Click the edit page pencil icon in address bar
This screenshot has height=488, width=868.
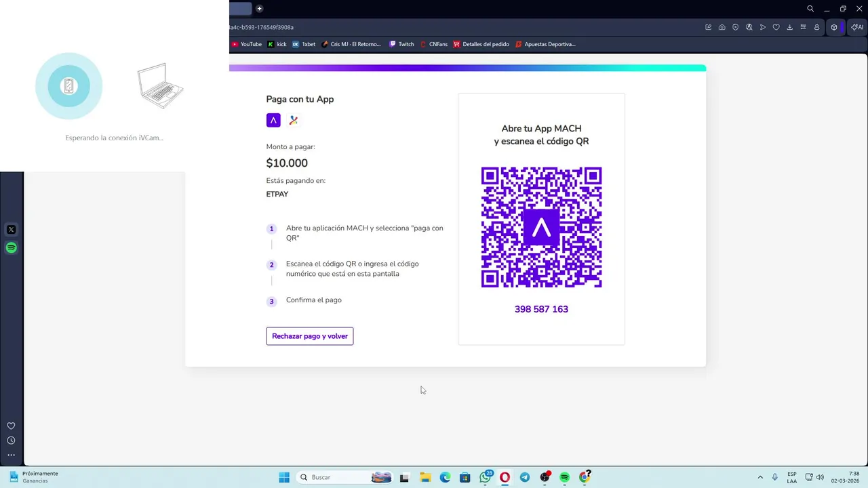[x=709, y=27]
